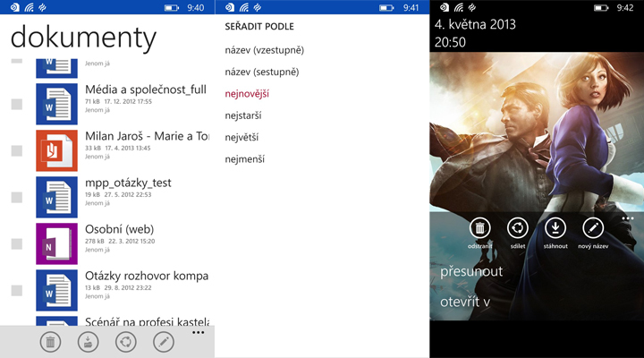This screenshot has width=644, height=358.
Task: Tap the delete trash icon in dokumenty toolbar
Action: coord(50,342)
